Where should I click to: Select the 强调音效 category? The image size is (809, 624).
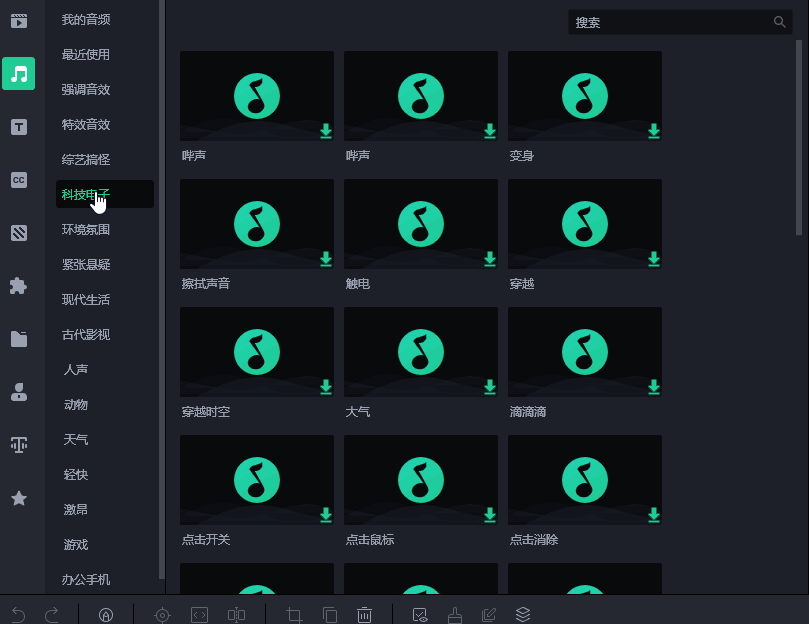(86, 90)
